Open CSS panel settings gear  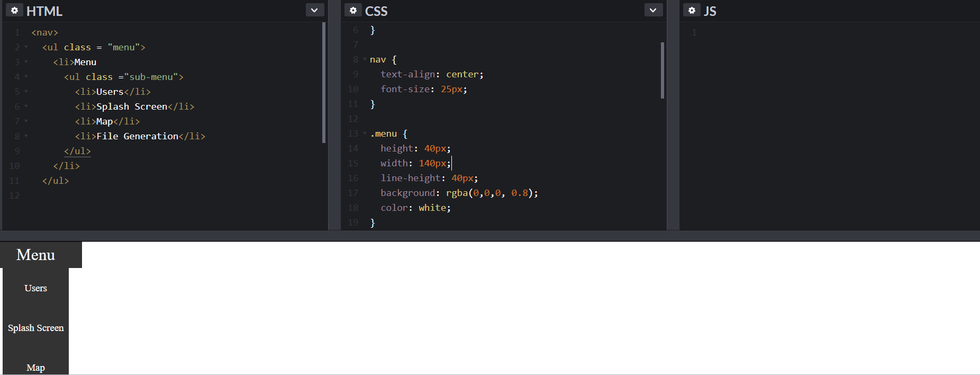pyautogui.click(x=353, y=10)
